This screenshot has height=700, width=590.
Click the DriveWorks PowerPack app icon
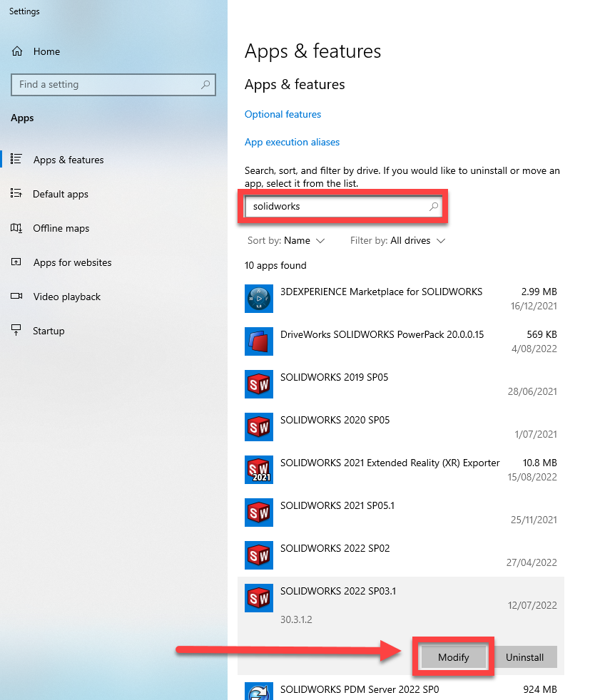coord(259,341)
